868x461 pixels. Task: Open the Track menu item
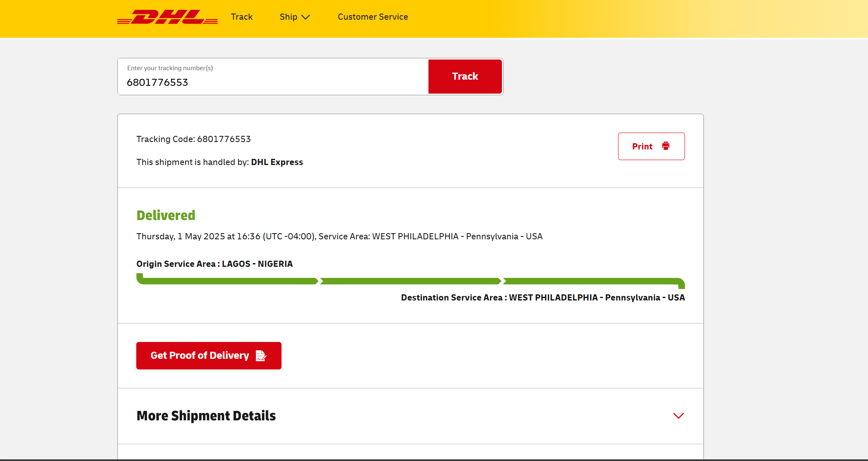coord(242,17)
